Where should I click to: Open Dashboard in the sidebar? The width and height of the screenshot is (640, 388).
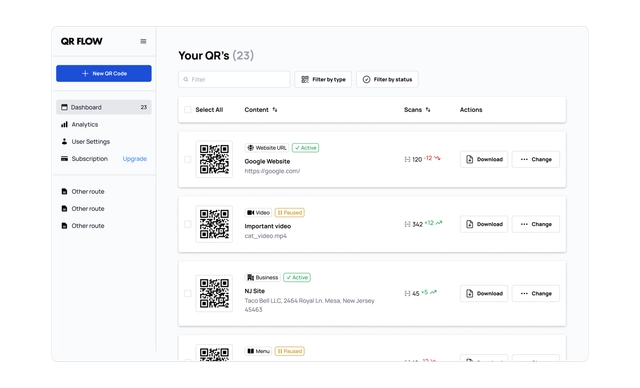click(104, 107)
